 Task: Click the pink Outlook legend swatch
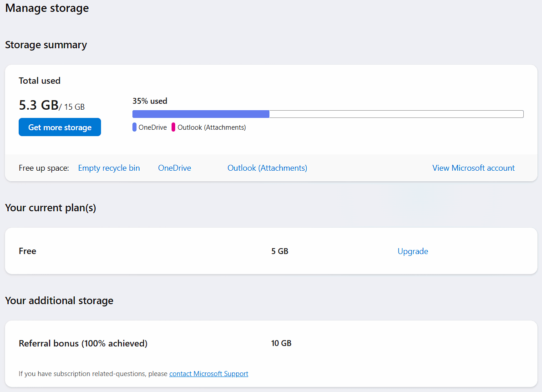pos(173,127)
